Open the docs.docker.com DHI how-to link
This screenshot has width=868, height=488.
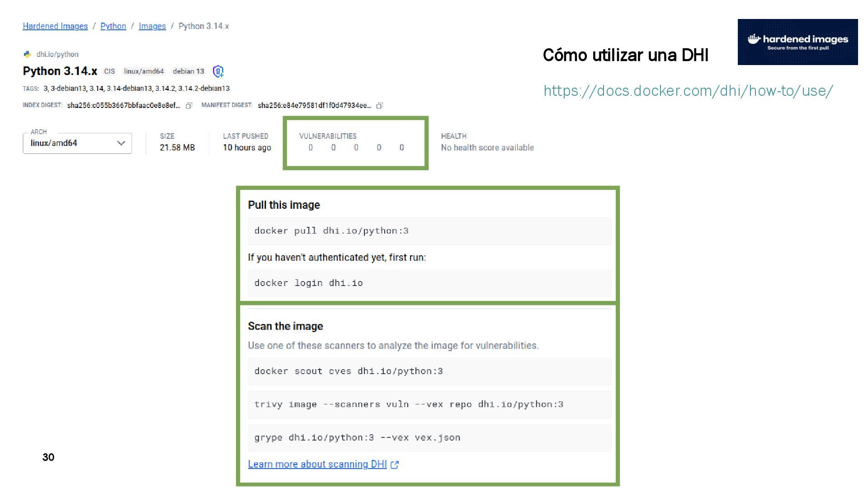tap(688, 91)
